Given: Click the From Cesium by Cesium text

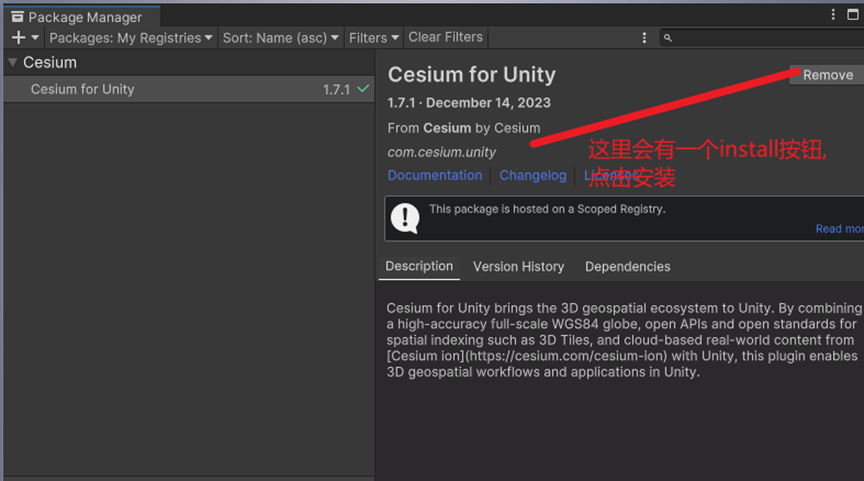Looking at the screenshot, I should coord(463,128).
